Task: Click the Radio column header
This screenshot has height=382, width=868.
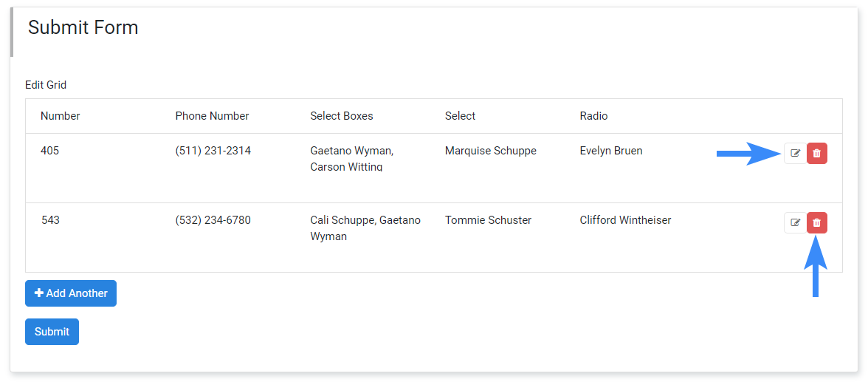Action: coord(593,116)
